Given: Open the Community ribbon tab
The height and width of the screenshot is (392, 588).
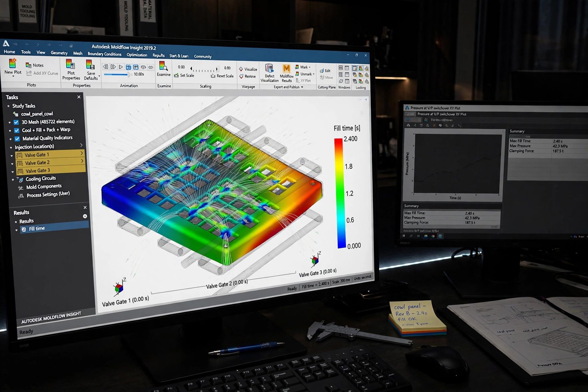Looking at the screenshot, I should [203, 56].
